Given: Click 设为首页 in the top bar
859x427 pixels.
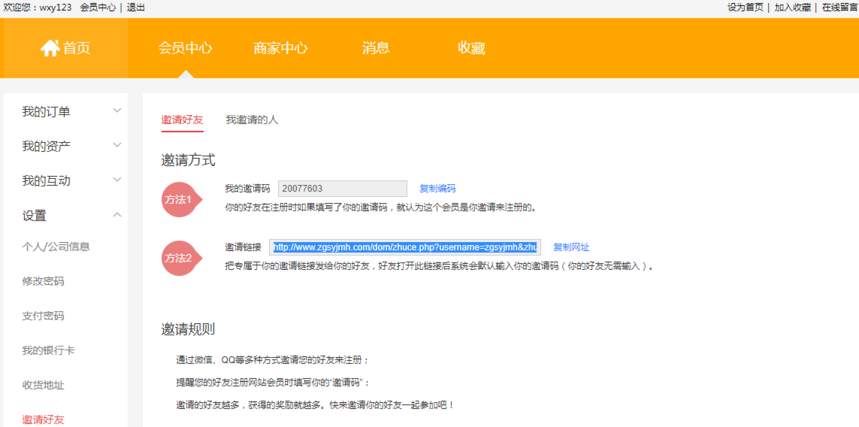Looking at the screenshot, I should [x=745, y=7].
